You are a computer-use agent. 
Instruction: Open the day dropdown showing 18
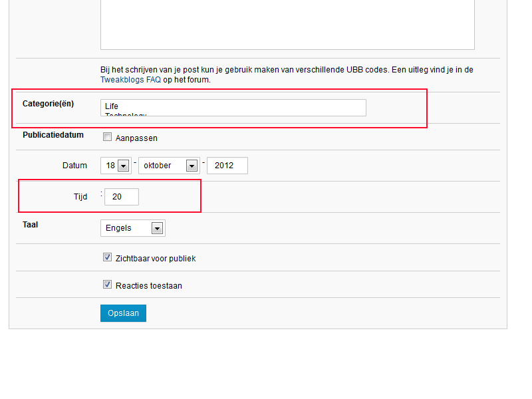116,166
